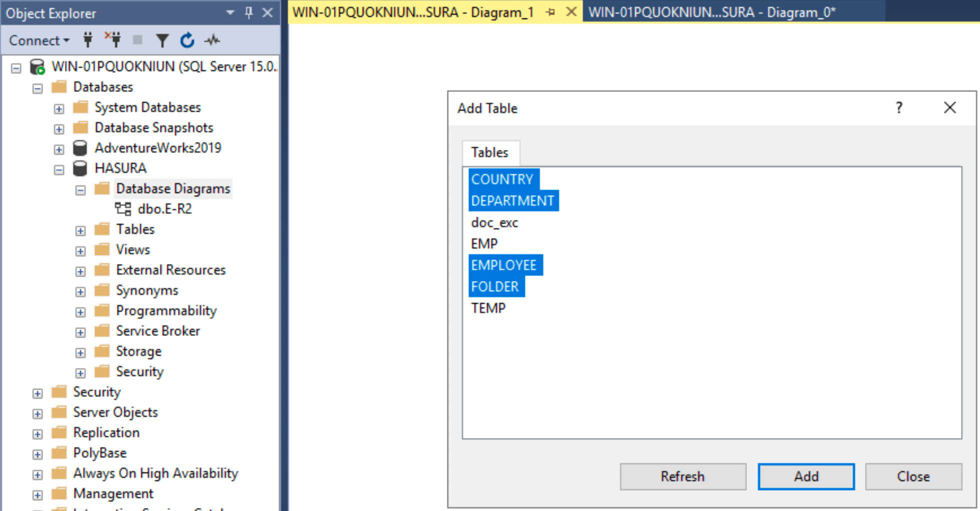The width and height of the screenshot is (980, 511).
Task: Deselect the FOLDER table in the list
Action: 496,286
